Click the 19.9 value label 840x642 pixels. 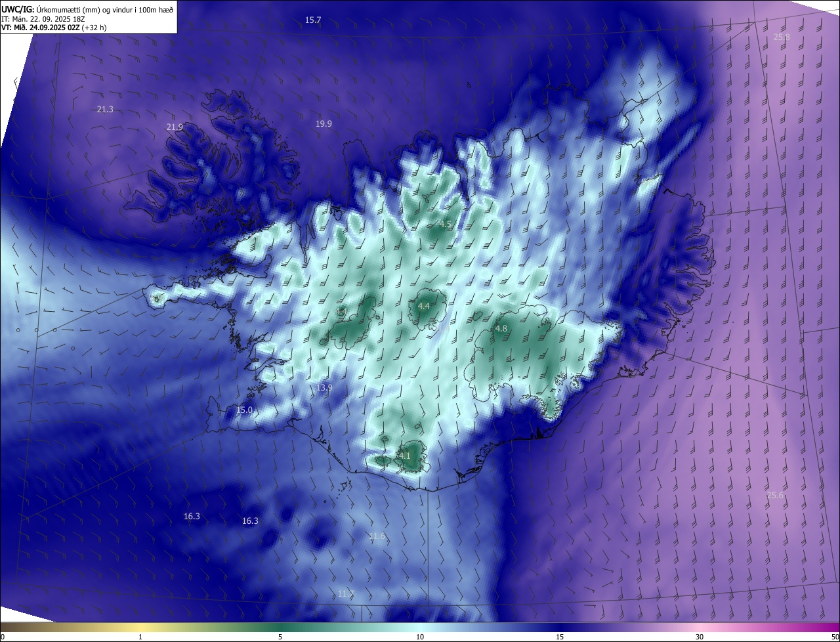324,123
